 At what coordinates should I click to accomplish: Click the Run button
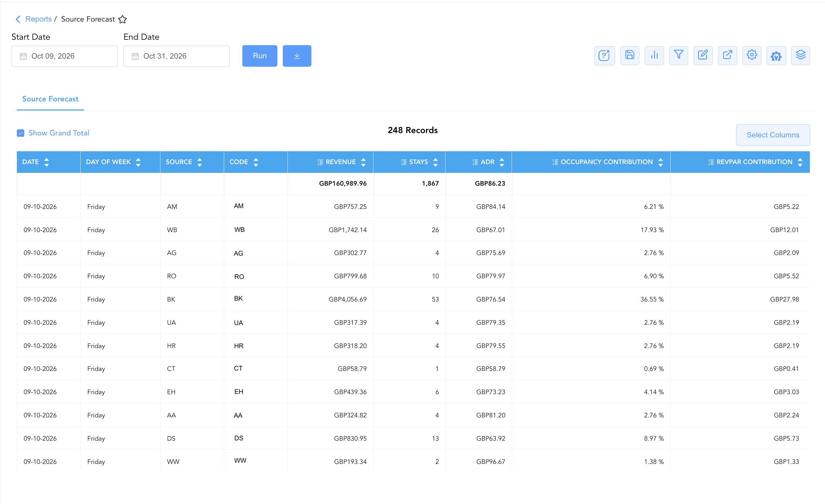click(260, 56)
